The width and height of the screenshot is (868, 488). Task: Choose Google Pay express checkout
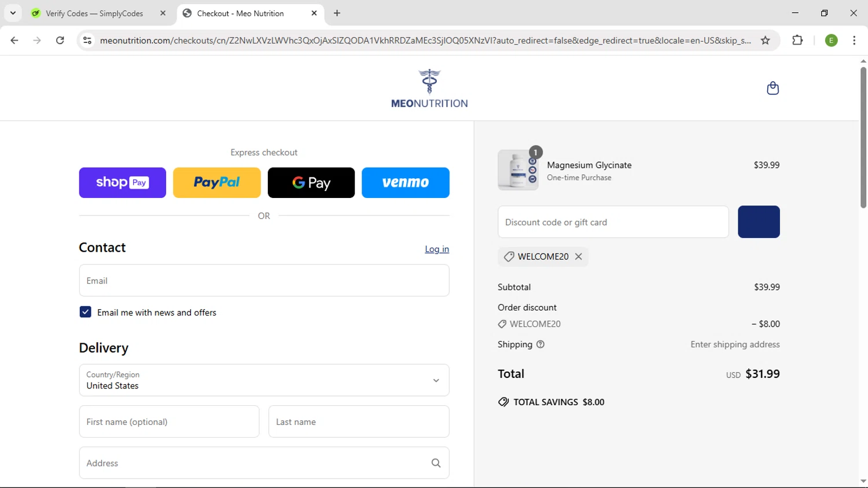[x=311, y=183]
